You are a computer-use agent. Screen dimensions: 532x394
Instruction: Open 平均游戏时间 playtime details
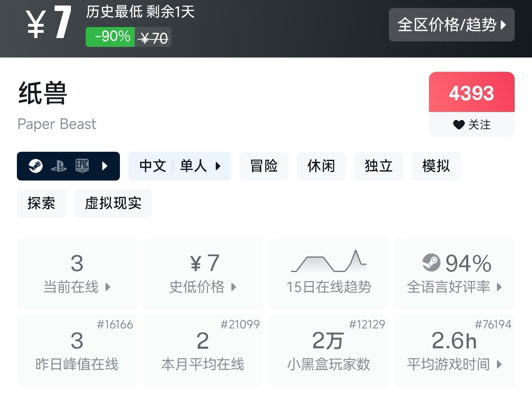(454, 350)
